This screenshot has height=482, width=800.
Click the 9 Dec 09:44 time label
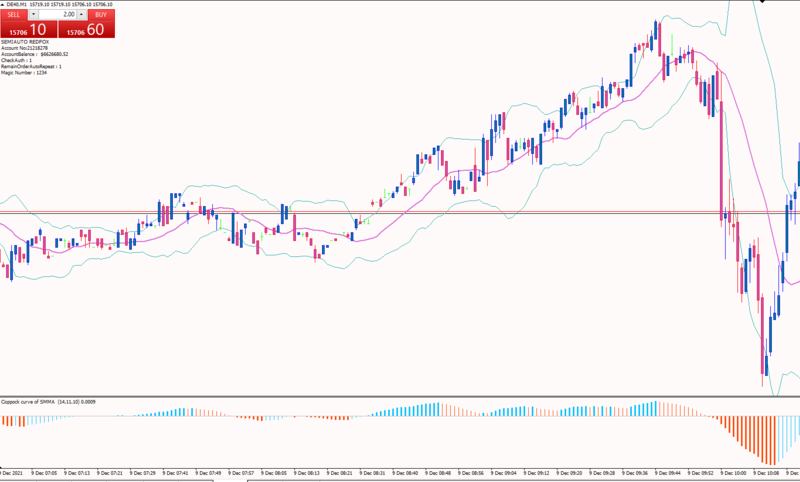click(x=668, y=473)
